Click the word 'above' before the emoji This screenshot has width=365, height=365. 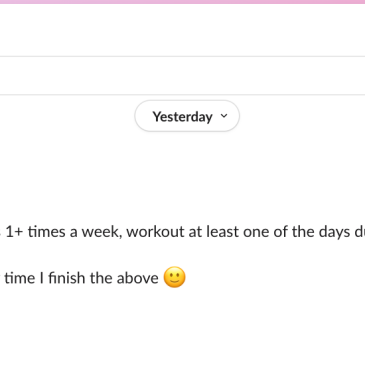point(138,278)
